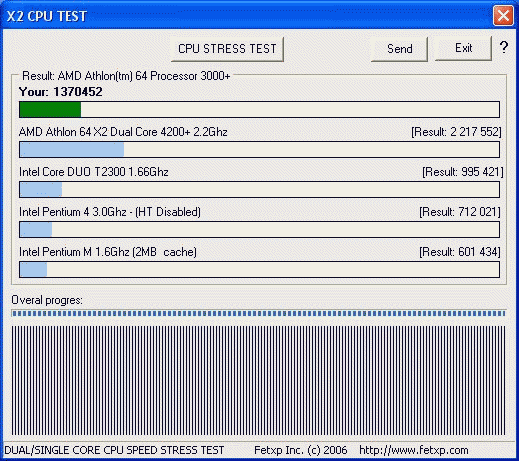The image size is (519, 461).
Task: Click the '[Result: 601 434]' value
Action: tap(460, 252)
